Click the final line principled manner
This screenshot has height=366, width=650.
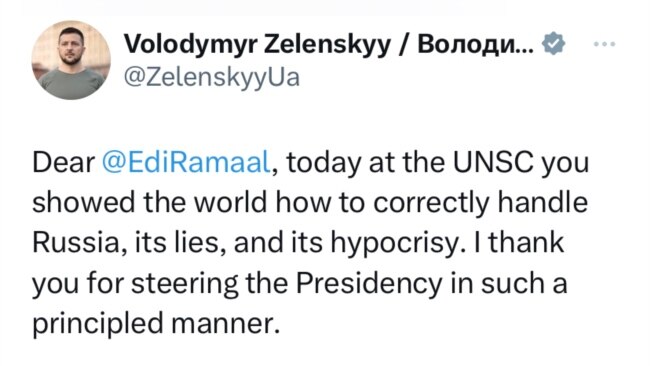(x=156, y=324)
